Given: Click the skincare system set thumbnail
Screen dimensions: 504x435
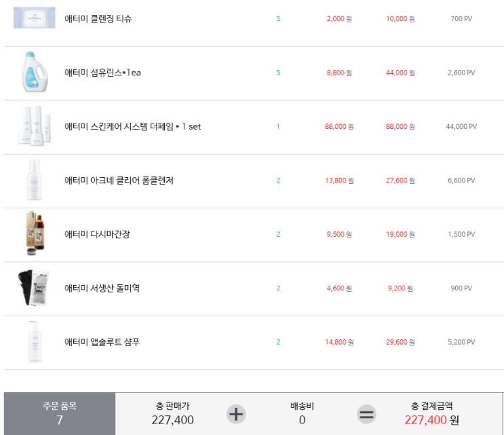Looking at the screenshot, I should click(35, 126).
